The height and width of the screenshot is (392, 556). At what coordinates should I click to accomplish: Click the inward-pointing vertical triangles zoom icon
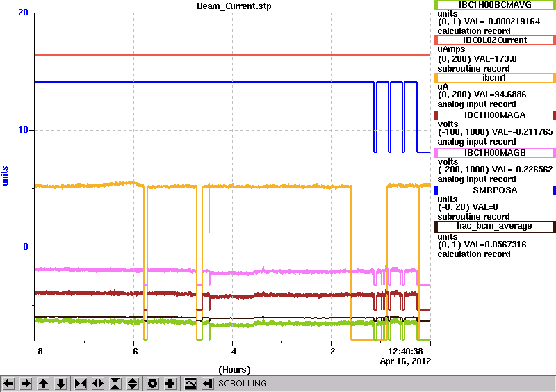tap(115, 384)
